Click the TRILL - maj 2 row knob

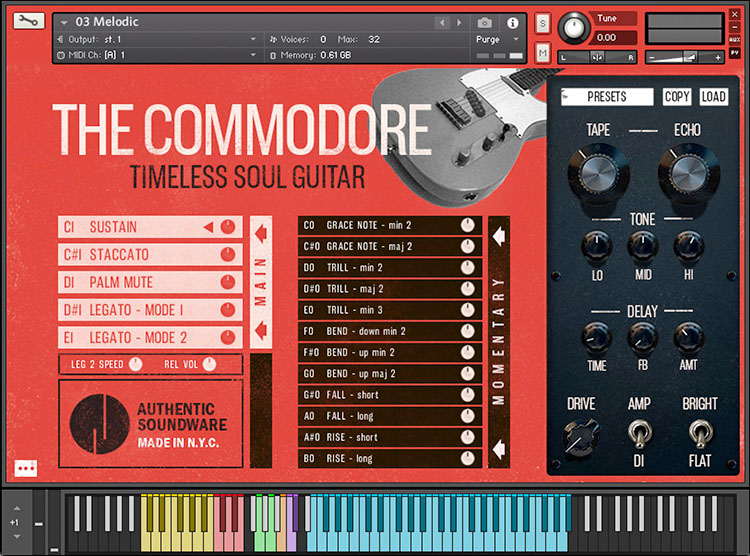[468, 289]
